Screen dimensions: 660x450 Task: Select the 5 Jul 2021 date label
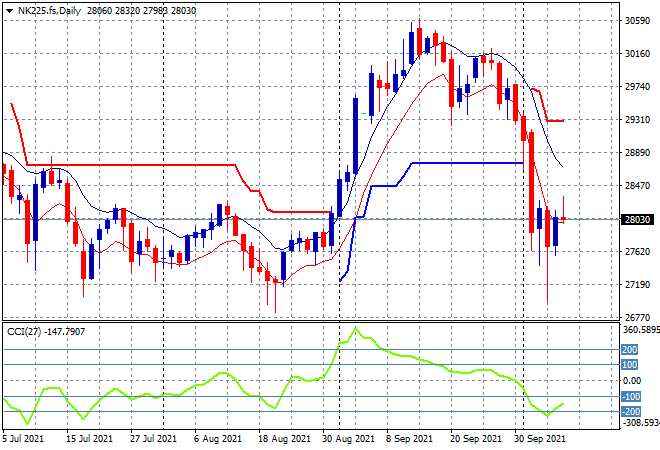24,438
